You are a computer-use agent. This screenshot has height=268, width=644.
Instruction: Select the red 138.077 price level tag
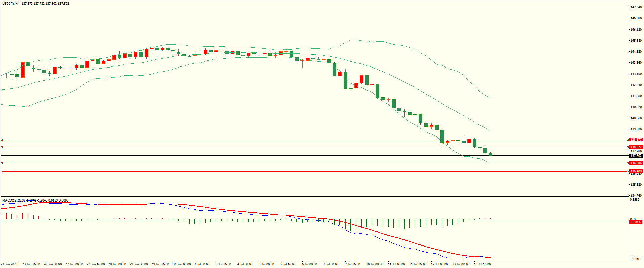point(636,147)
